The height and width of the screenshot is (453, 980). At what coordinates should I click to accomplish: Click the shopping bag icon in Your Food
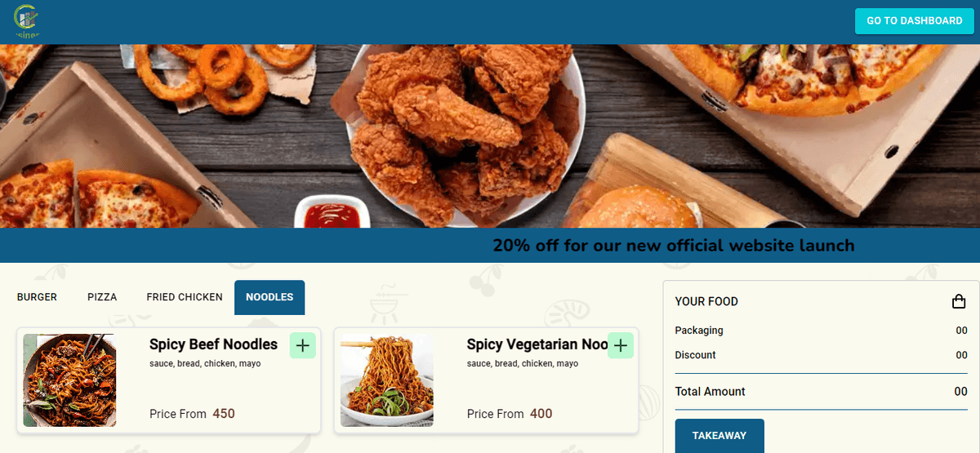coord(959,302)
